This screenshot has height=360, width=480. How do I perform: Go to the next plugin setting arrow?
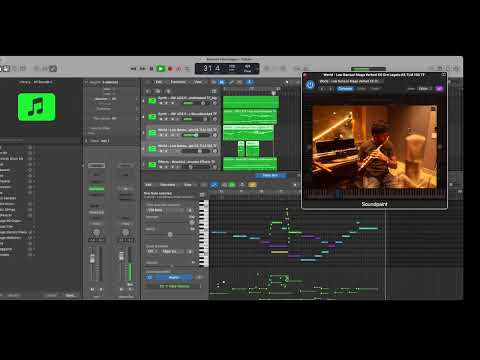(330, 89)
